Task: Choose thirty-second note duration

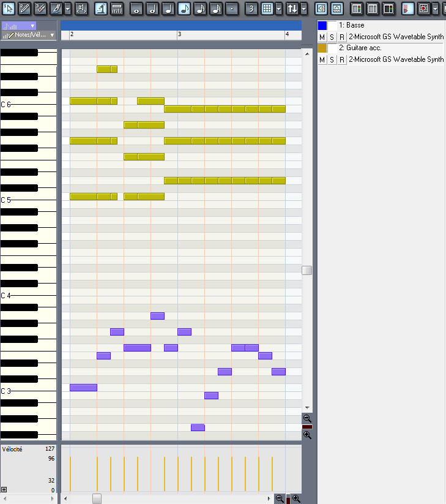Action: [217, 9]
